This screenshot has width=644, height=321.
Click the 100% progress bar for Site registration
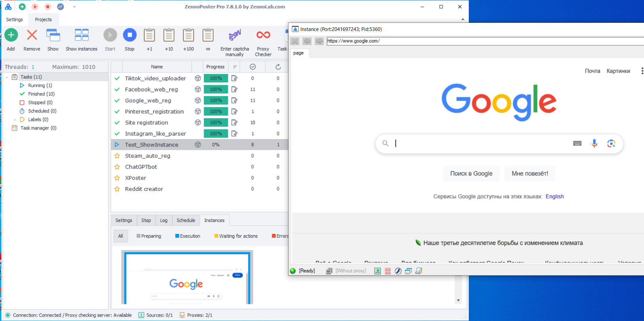pyautogui.click(x=216, y=123)
